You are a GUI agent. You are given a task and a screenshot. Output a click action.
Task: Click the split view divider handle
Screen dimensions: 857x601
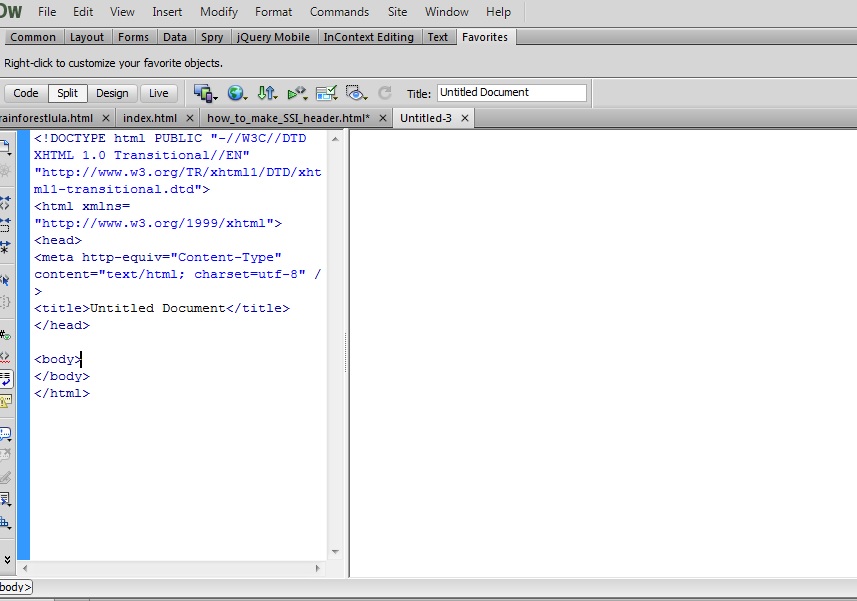point(347,353)
